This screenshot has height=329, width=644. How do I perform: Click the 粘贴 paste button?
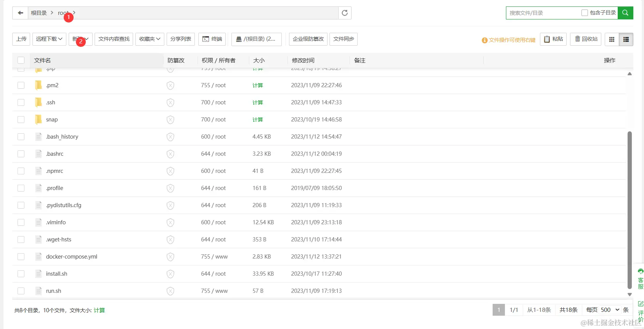pos(553,39)
